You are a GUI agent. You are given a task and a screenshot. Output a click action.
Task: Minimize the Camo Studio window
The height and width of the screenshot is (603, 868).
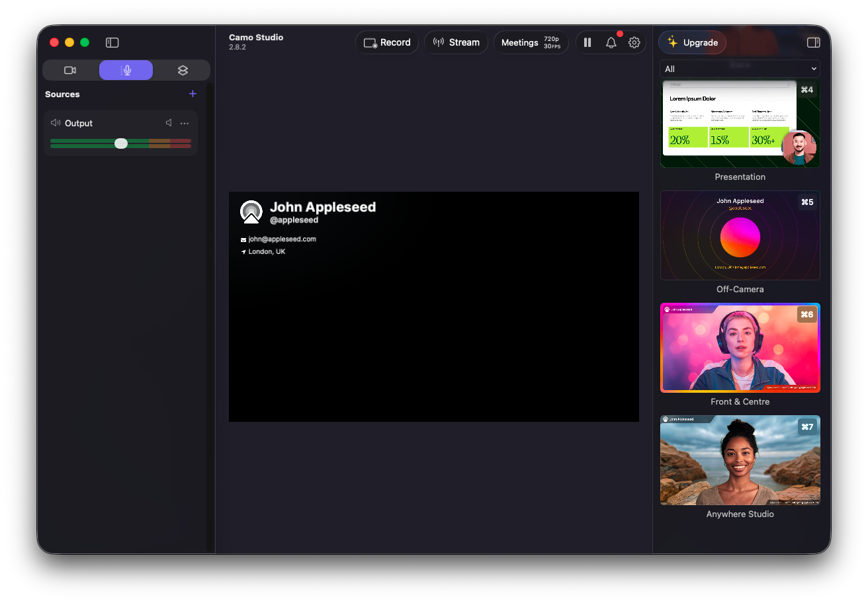(69, 42)
